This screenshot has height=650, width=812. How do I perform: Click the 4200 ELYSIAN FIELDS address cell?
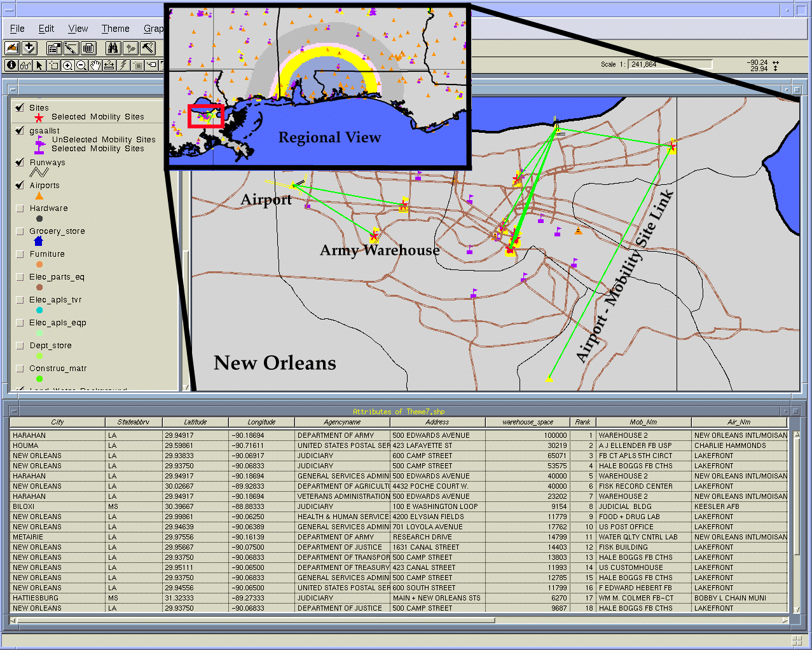pyautogui.click(x=437, y=517)
